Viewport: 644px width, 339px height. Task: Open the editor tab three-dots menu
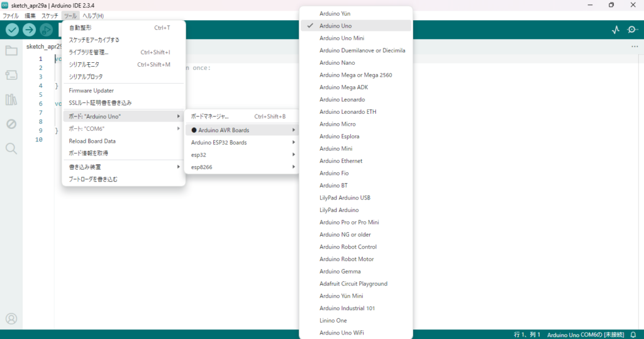[x=635, y=47]
